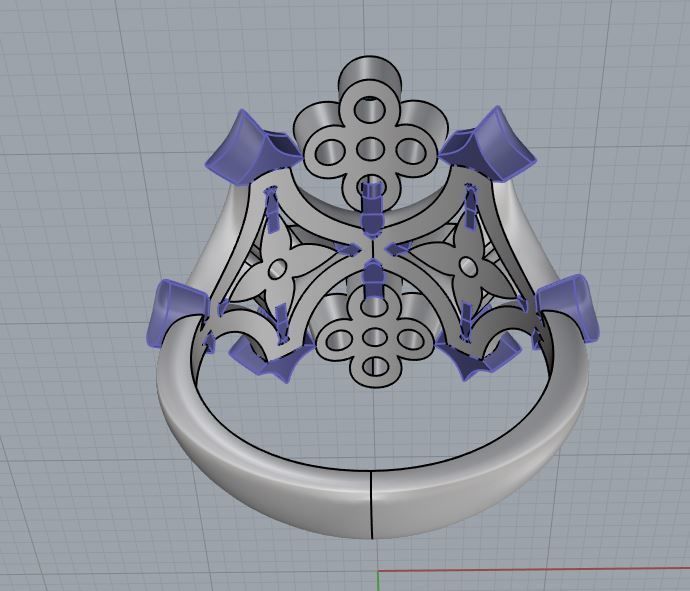
Task: Pick the purple pin above the lower quatrefoil
Action: (x=374, y=280)
